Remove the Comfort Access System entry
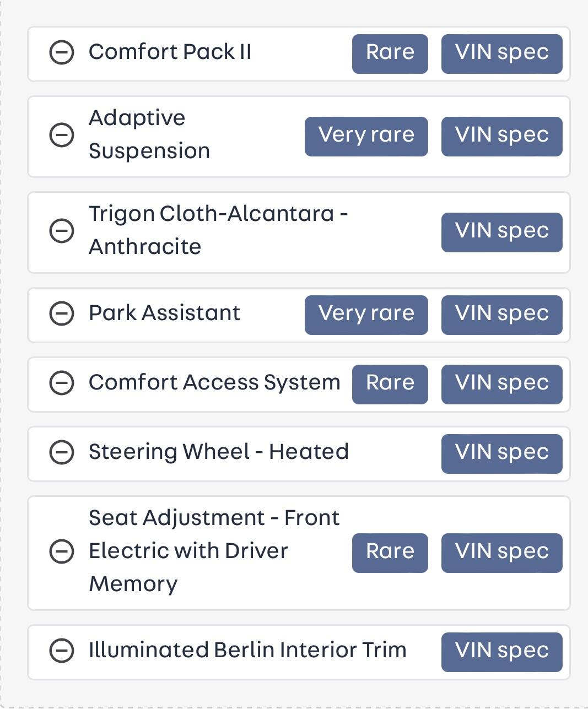Screen dimensions: 588x709 tap(62, 383)
